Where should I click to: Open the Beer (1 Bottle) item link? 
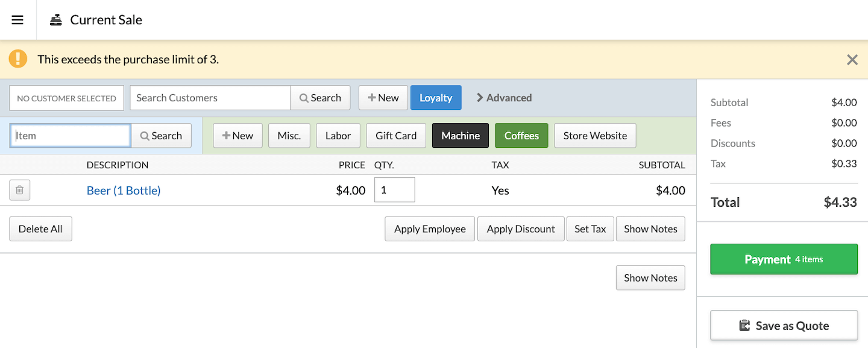coord(124,191)
